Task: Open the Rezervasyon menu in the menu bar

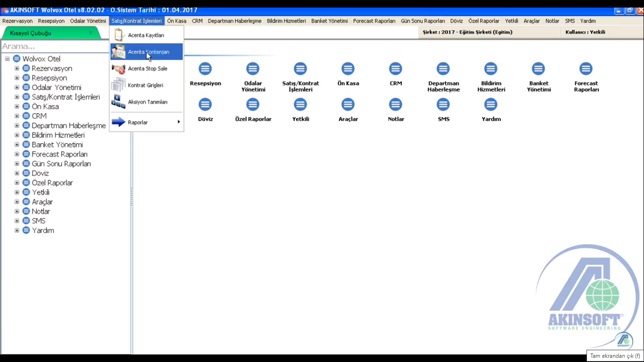Action: [17, 21]
